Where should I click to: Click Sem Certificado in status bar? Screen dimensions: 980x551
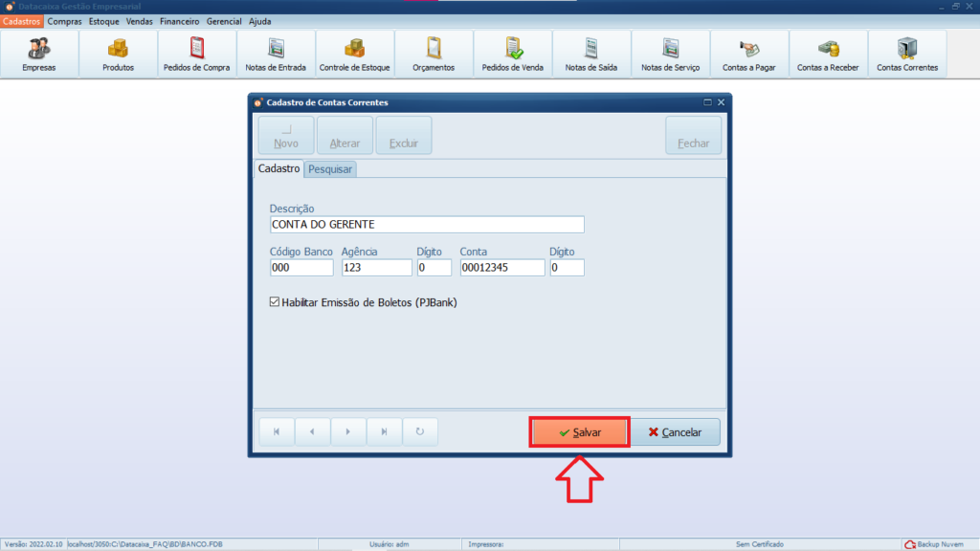(x=759, y=544)
